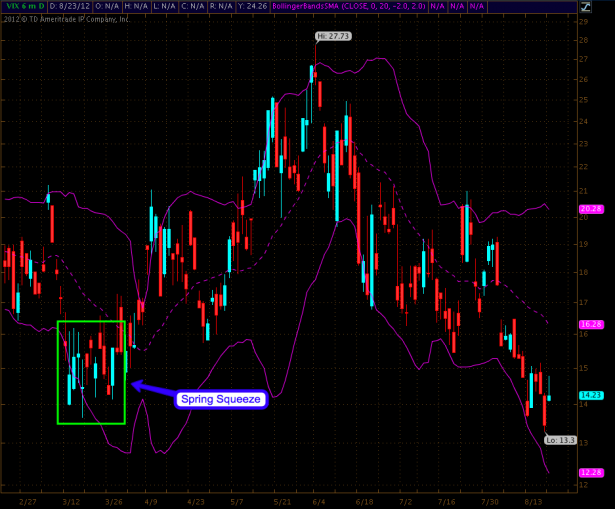615x509 pixels.
Task: Click the O: N/A open value
Action: [107, 6]
